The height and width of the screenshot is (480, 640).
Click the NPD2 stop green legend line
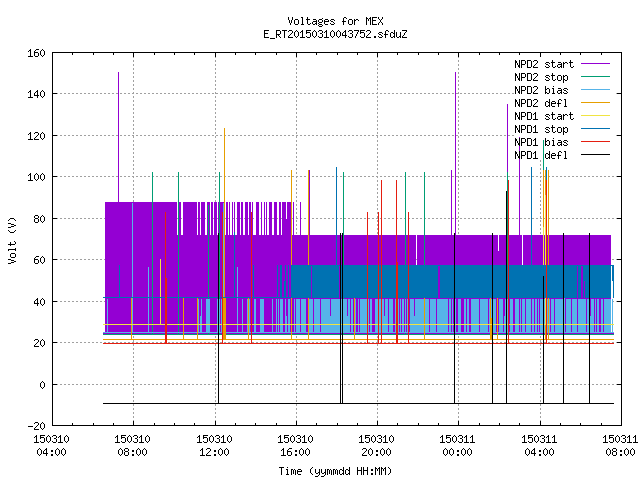[x=595, y=77]
